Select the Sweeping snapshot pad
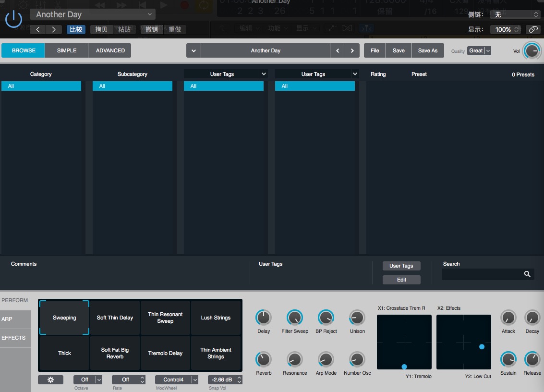Viewport: 544px width, 392px height. pos(64,318)
